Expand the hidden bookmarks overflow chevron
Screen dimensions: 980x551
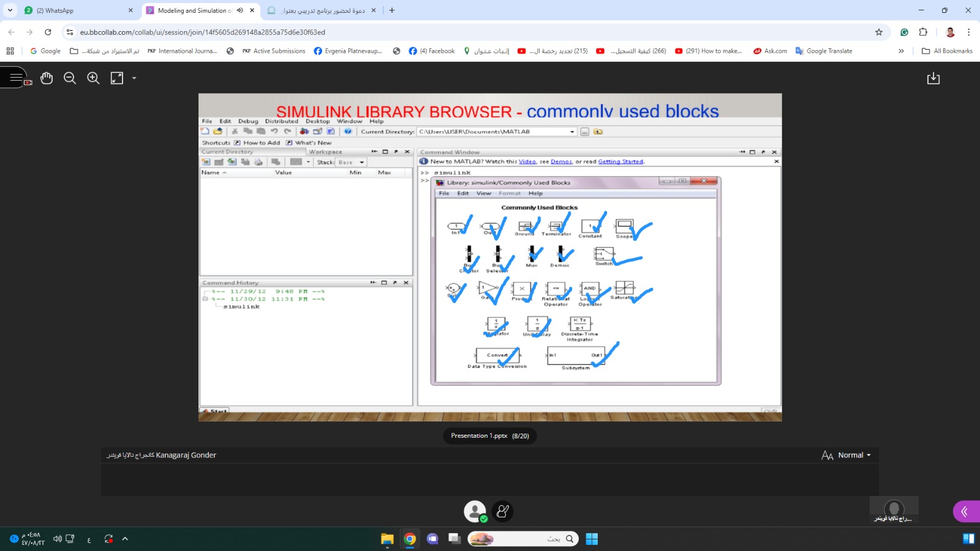[x=901, y=51]
